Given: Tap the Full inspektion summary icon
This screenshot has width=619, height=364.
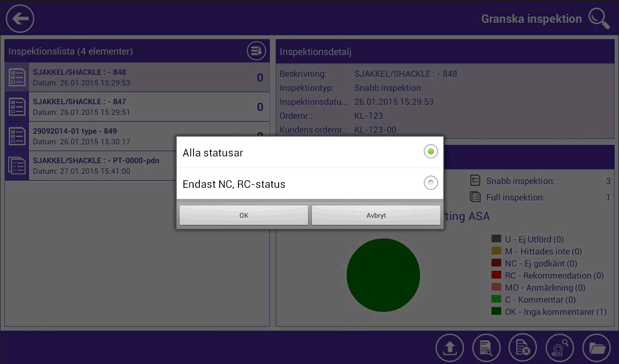Looking at the screenshot, I should click(475, 197).
